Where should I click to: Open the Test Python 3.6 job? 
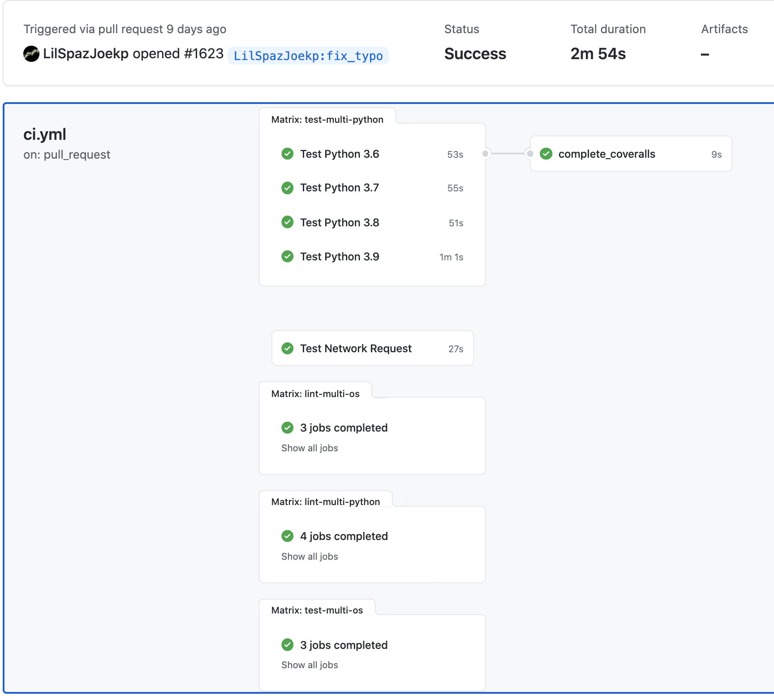[x=339, y=154]
